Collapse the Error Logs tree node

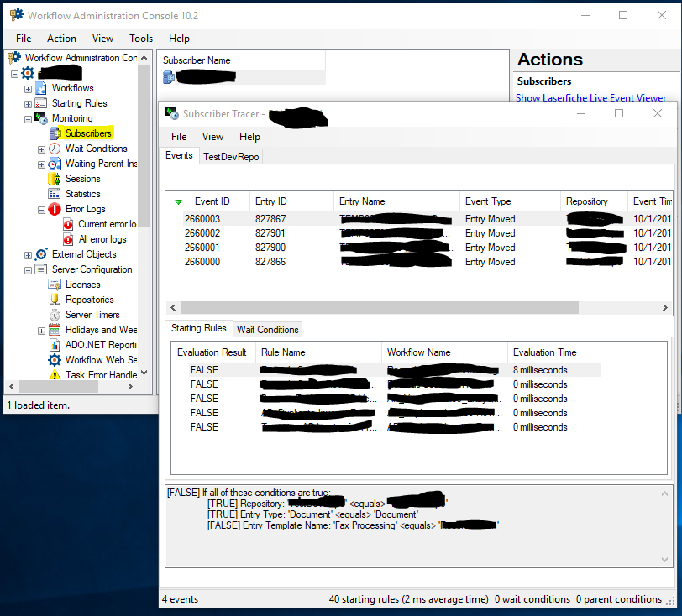(41, 210)
